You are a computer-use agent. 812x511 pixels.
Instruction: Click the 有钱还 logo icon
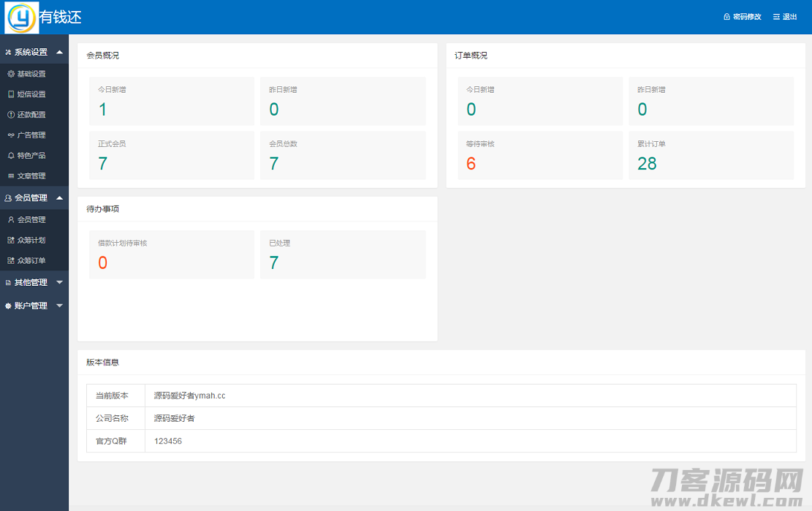21,17
